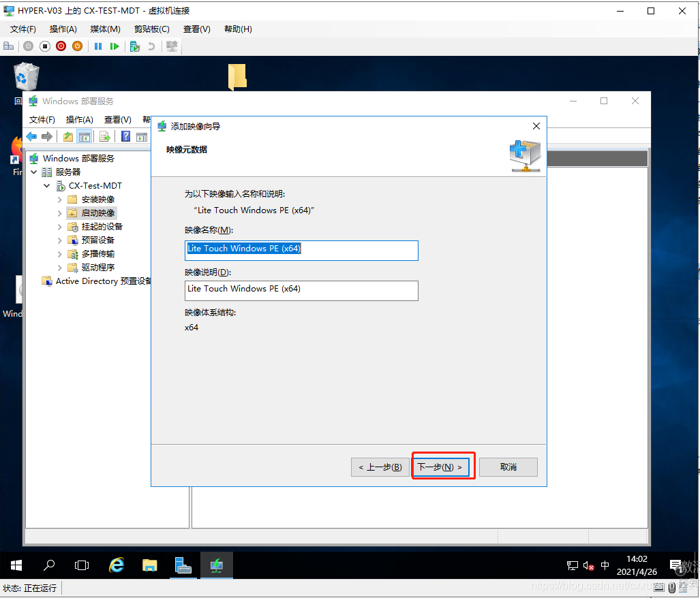The height and width of the screenshot is (598, 700).
Task: Collapse the 服务器 tree node
Action: [x=34, y=172]
